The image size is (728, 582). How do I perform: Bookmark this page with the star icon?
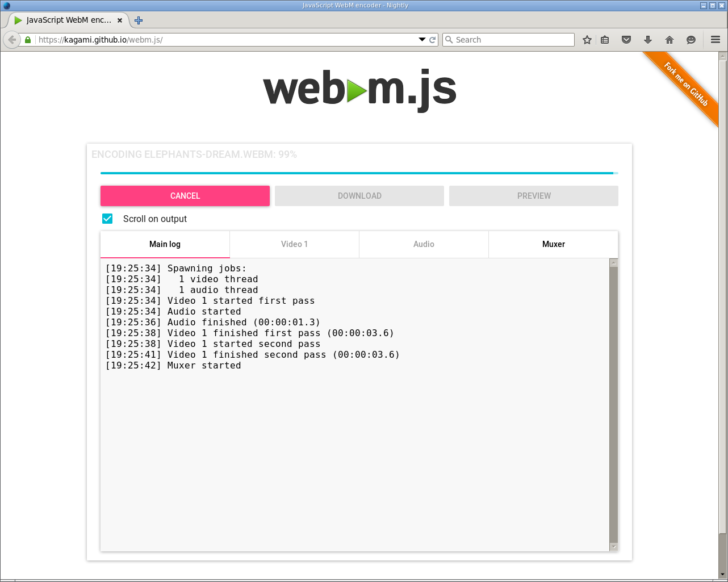pos(587,40)
